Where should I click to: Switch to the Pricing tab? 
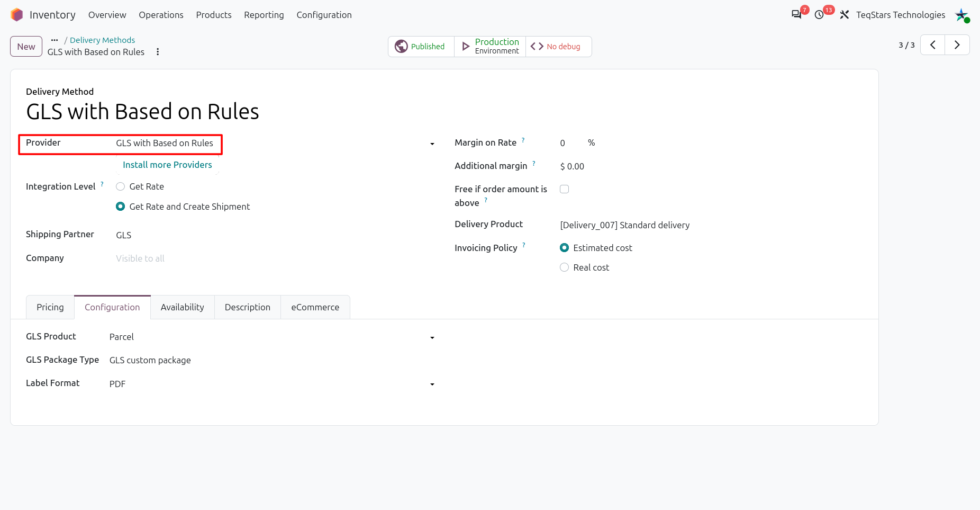(x=50, y=307)
